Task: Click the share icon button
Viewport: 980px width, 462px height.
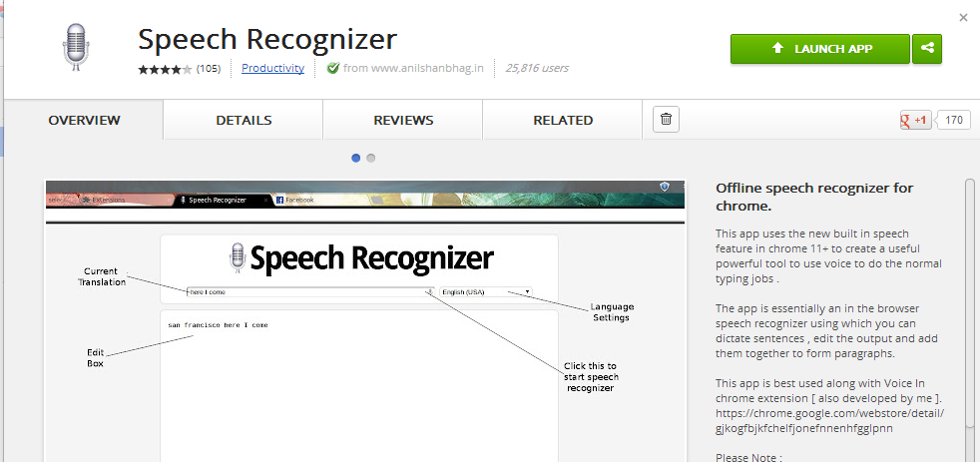Action: click(927, 49)
